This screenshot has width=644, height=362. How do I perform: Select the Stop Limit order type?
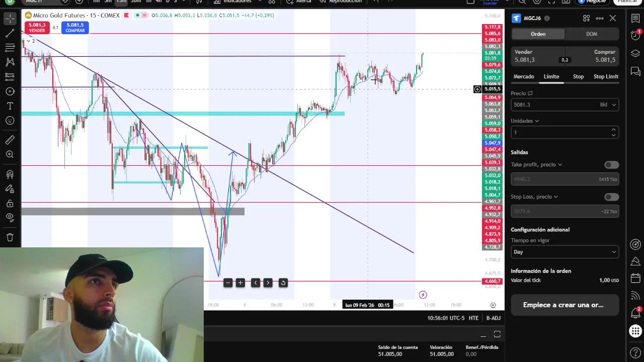coord(606,76)
